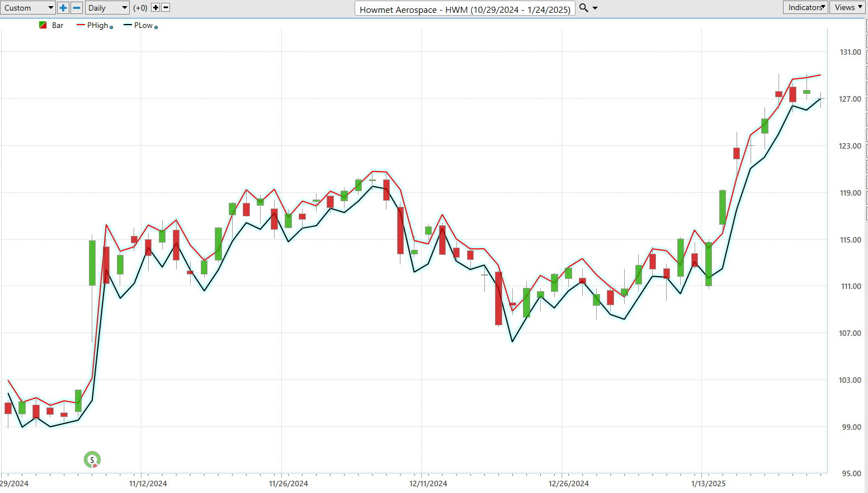Click the black plus offset increment button

[155, 8]
